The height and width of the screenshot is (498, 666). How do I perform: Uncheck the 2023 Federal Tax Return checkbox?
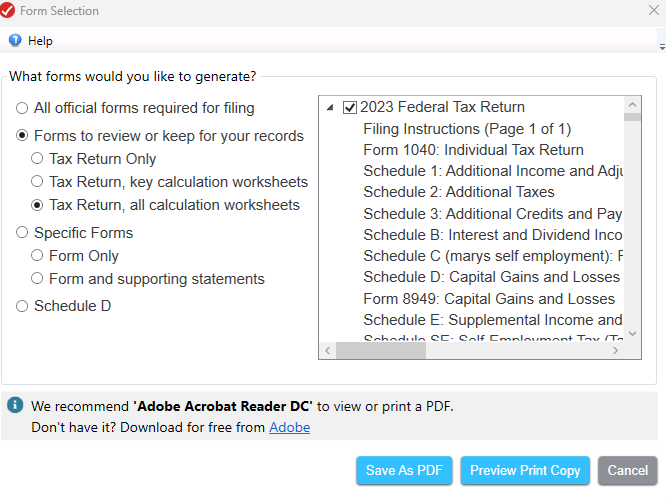click(350, 107)
